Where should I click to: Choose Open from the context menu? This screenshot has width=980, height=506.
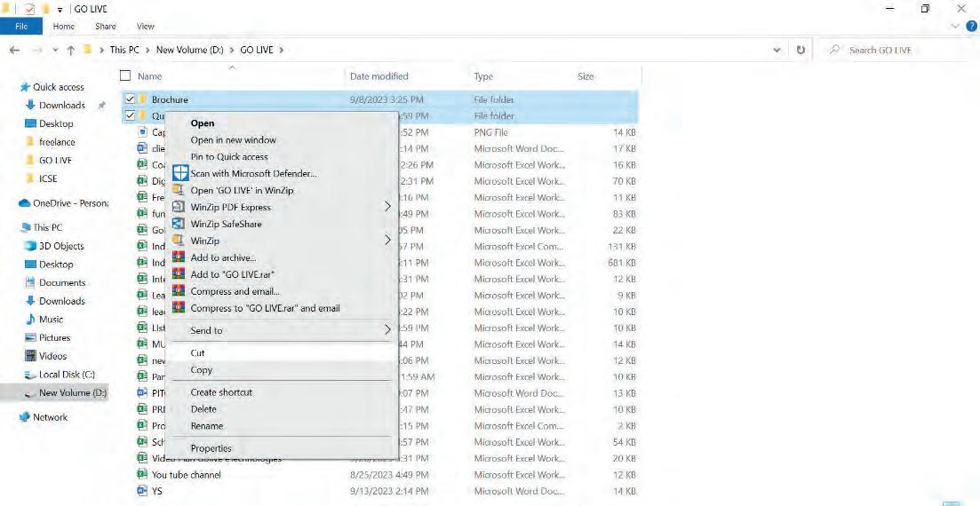[203, 123]
